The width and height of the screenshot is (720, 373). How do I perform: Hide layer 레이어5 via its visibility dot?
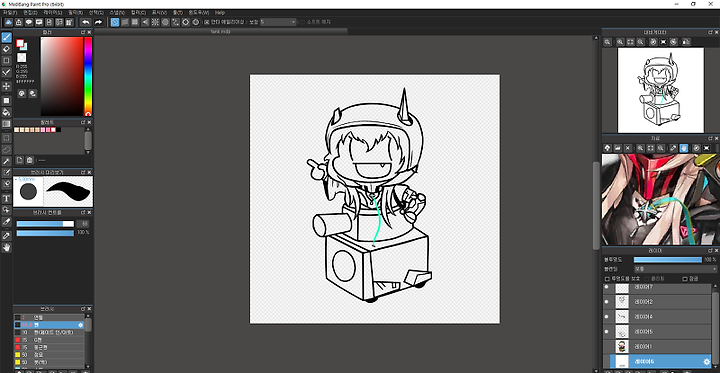[607, 331]
